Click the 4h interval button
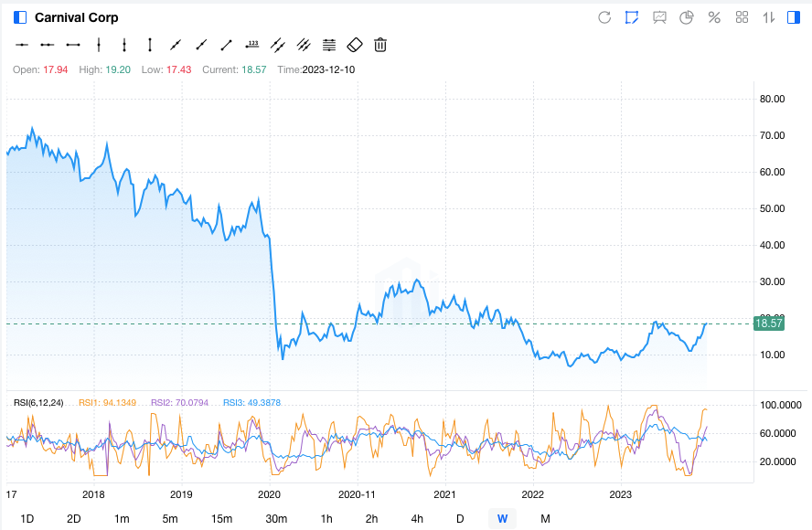This screenshot has width=812, height=530. tap(417, 519)
